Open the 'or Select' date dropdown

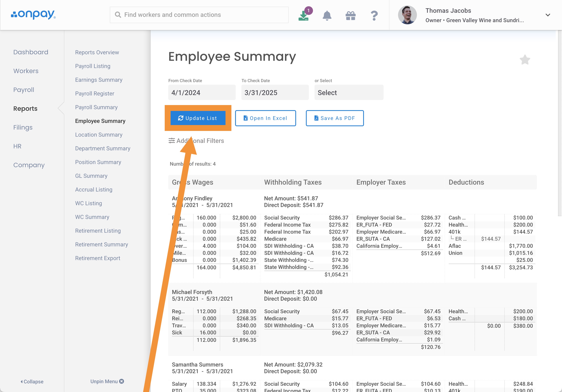click(349, 93)
